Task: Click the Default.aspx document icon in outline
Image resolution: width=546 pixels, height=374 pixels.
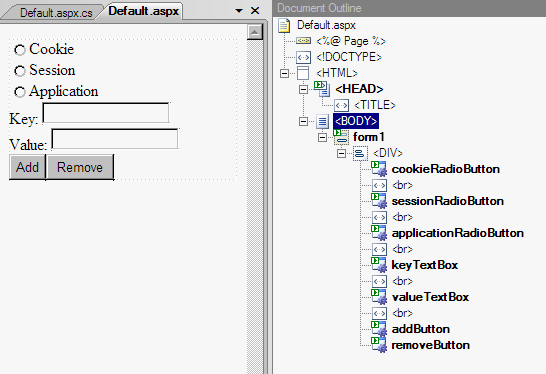Action: click(x=284, y=25)
